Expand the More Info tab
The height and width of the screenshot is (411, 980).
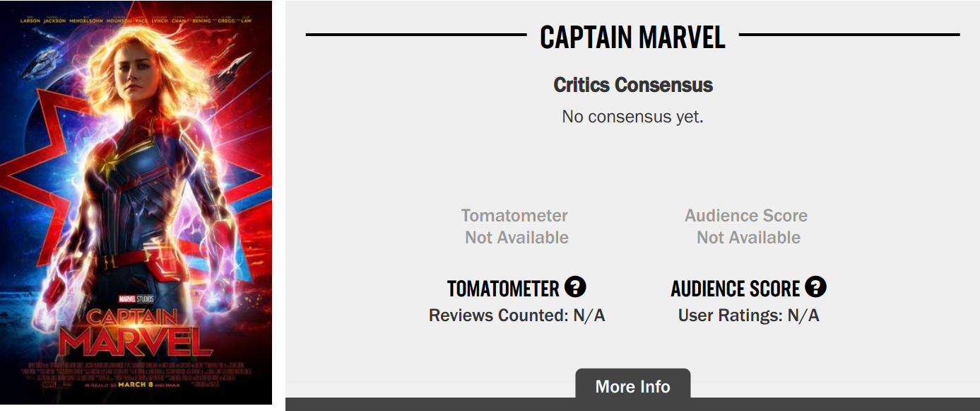coord(632,386)
